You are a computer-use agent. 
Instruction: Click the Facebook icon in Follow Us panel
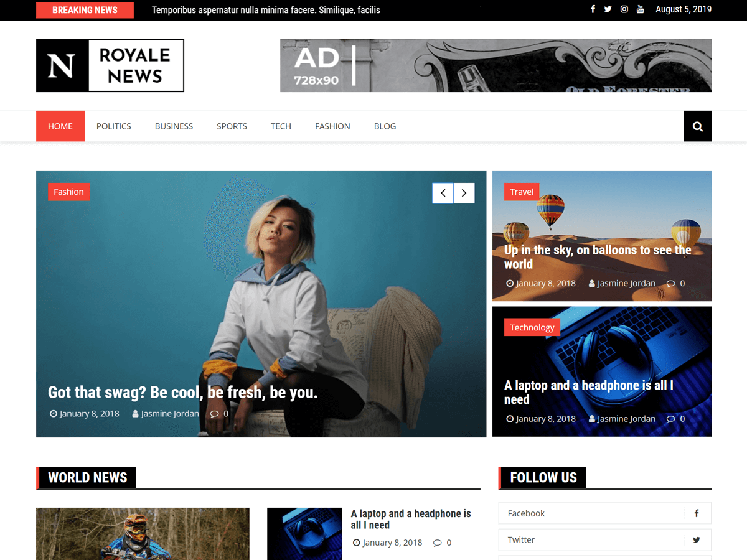click(696, 513)
